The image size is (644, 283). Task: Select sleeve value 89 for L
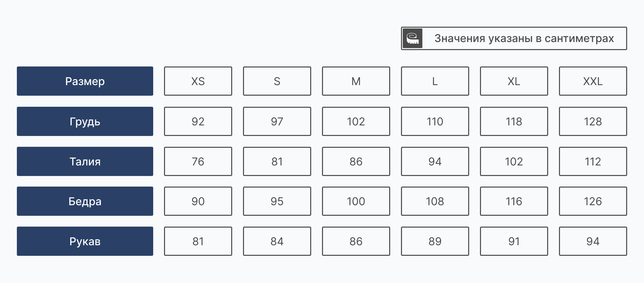point(435,241)
